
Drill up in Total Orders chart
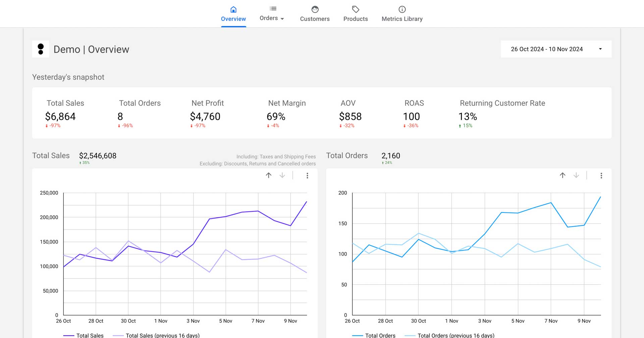(x=562, y=175)
